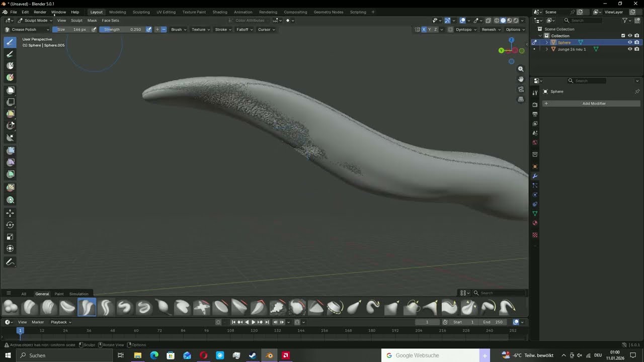Select the highlighted Crease Polish brush thumbnail

coord(87,307)
